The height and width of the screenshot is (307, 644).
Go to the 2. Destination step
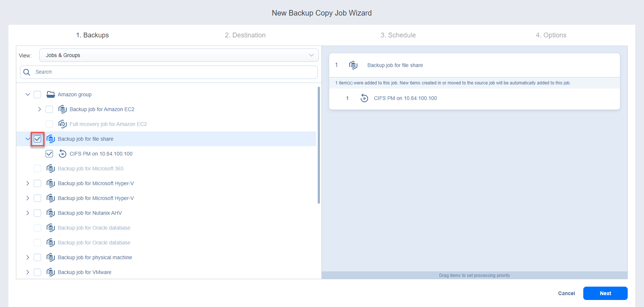click(x=245, y=35)
